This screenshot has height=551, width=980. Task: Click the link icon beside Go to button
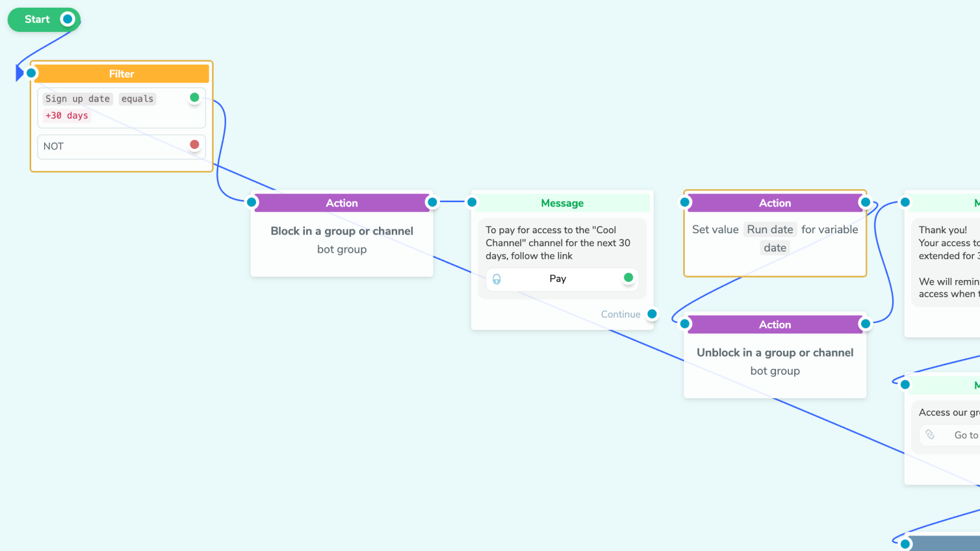point(930,435)
